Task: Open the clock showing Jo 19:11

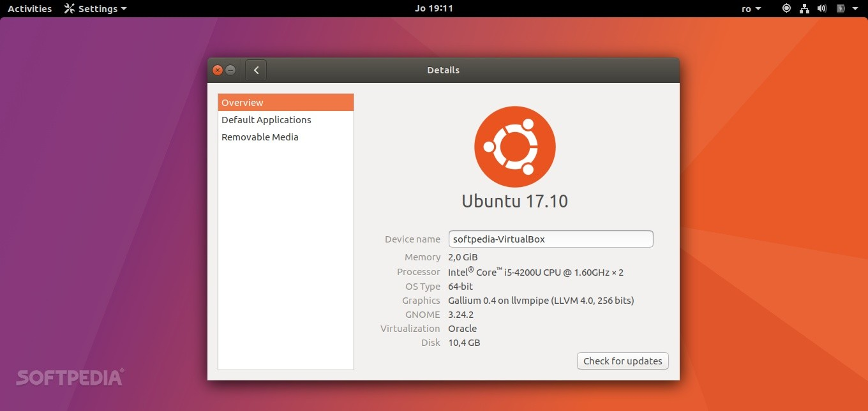Action: [434, 9]
